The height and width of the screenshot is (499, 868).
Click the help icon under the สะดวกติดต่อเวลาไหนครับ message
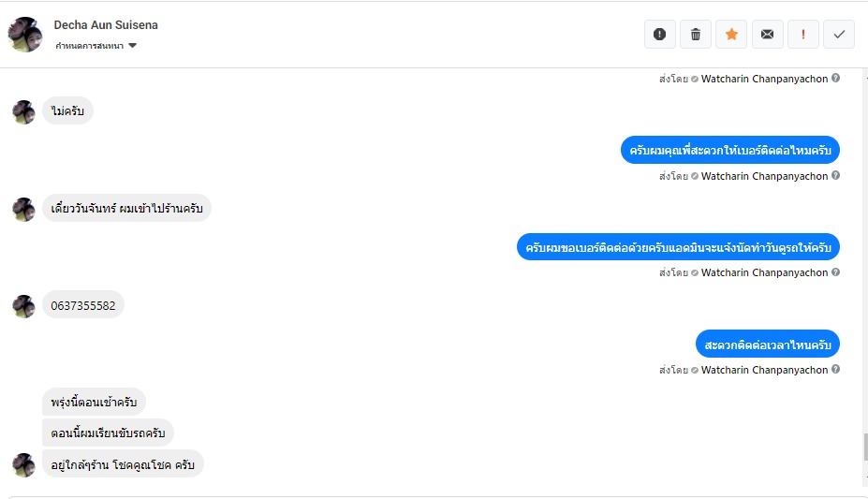(835, 370)
